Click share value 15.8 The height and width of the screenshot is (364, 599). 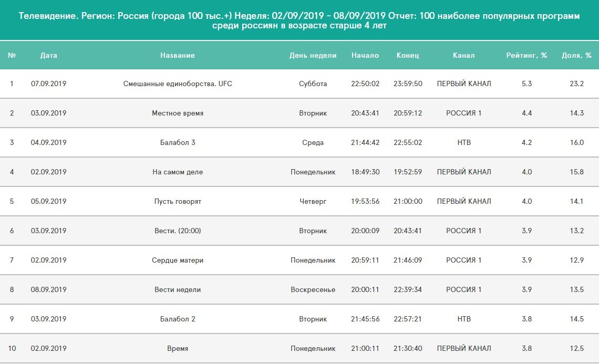point(577,172)
